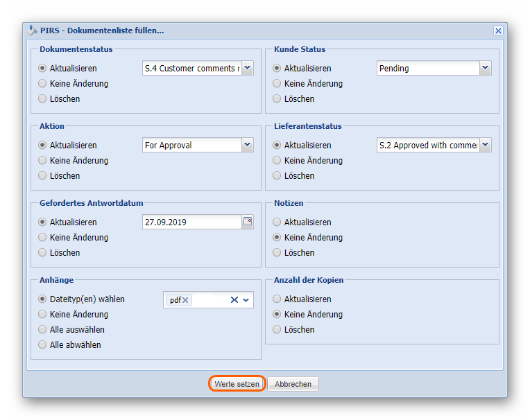
Task: Remove the pdf tag from file types
Action: (186, 300)
